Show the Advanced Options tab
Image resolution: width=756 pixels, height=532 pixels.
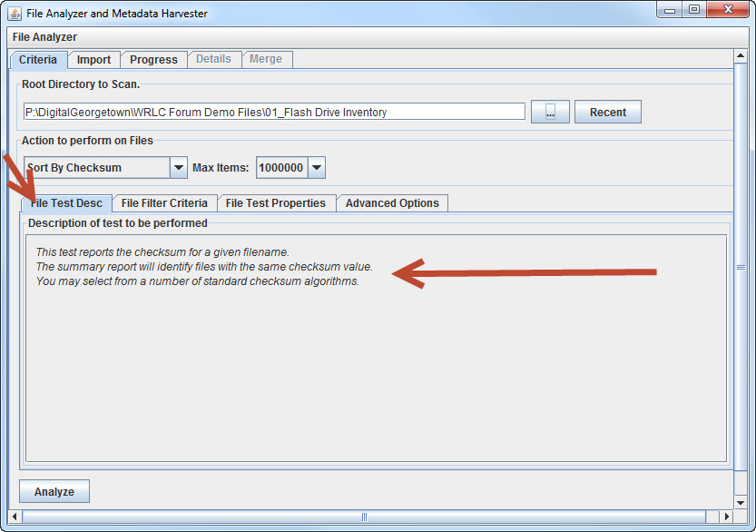click(391, 203)
